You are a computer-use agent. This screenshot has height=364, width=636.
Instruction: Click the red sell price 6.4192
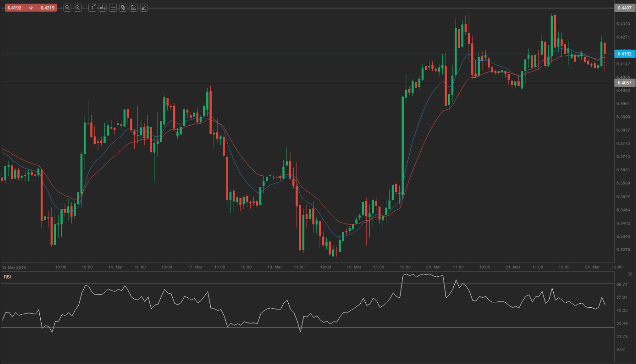[14, 8]
